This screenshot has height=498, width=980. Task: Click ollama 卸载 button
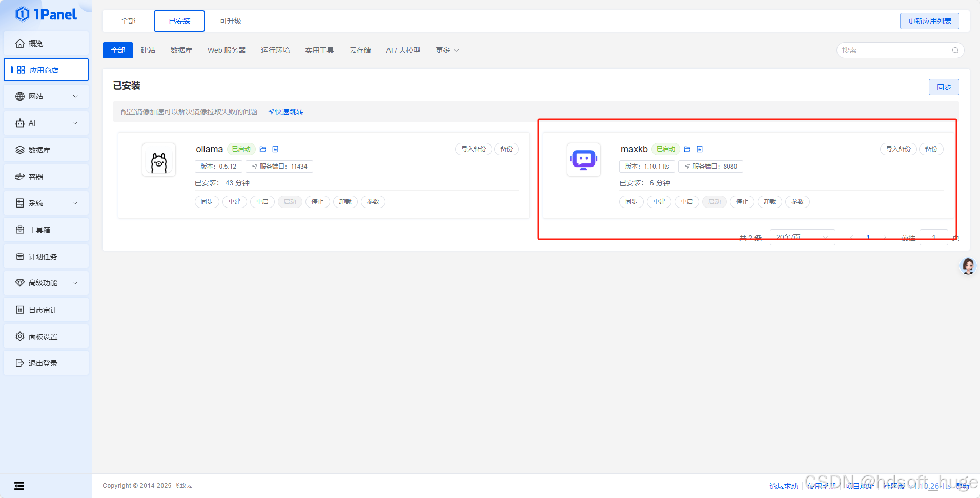click(345, 202)
